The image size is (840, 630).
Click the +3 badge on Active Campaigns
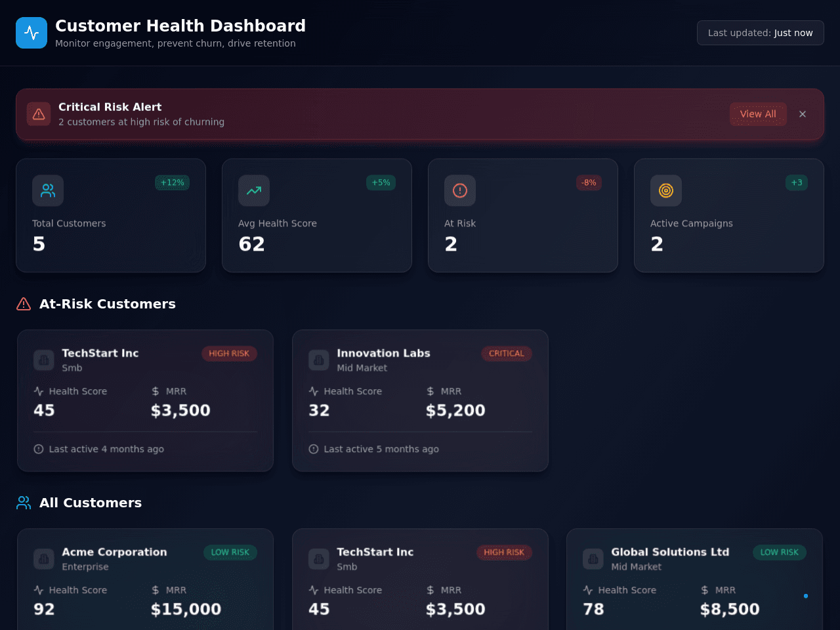point(797,182)
